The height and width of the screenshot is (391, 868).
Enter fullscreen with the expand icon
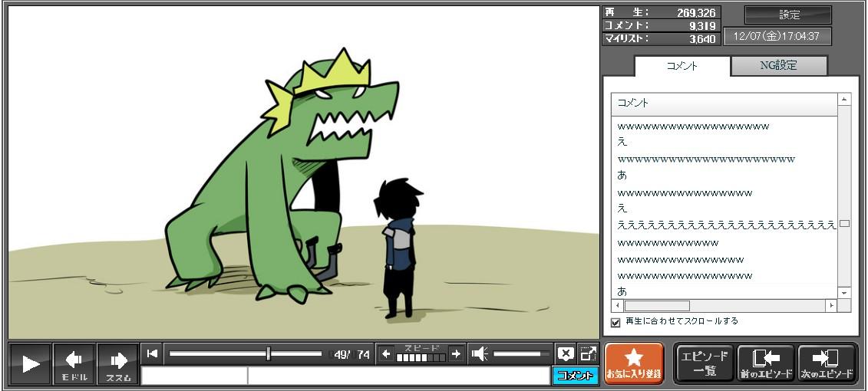588,353
